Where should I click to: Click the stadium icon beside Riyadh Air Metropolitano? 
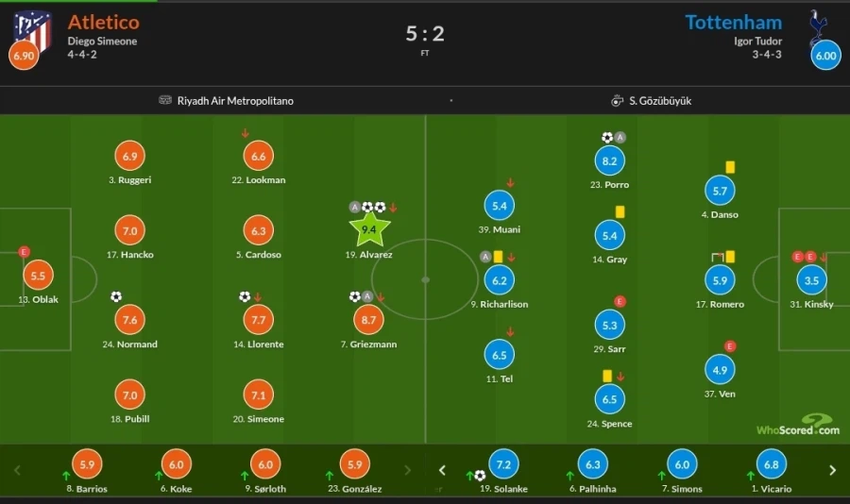165,100
